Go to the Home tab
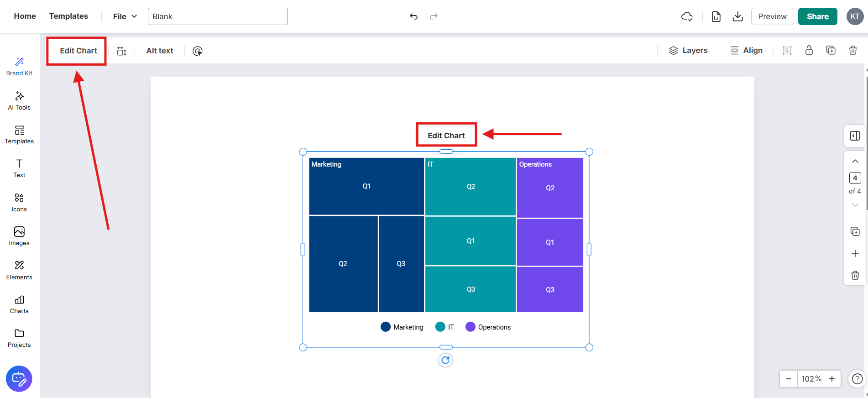 [x=25, y=16]
